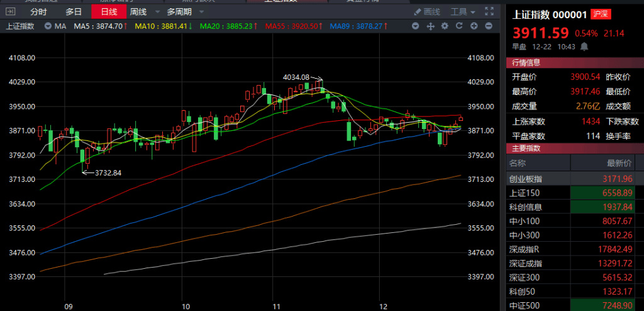Viewport: 644px width, 311px height.
Task: Open chart settings gear icon
Action: point(445,26)
